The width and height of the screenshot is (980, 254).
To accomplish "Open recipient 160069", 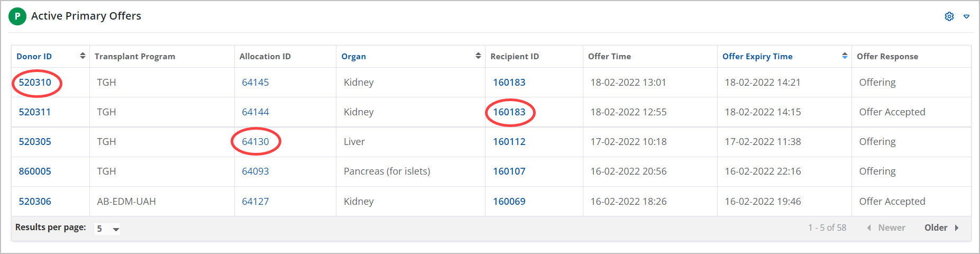I will tap(509, 202).
